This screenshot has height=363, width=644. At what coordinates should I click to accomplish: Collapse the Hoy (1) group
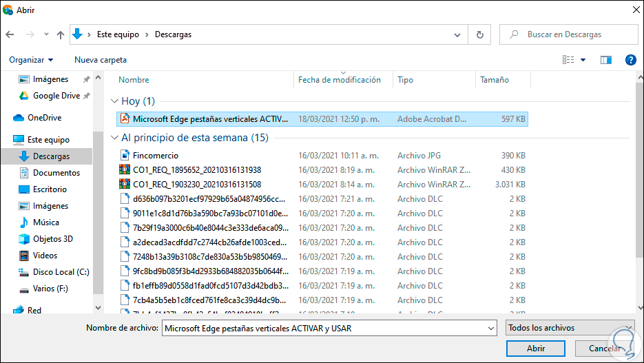pos(115,101)
